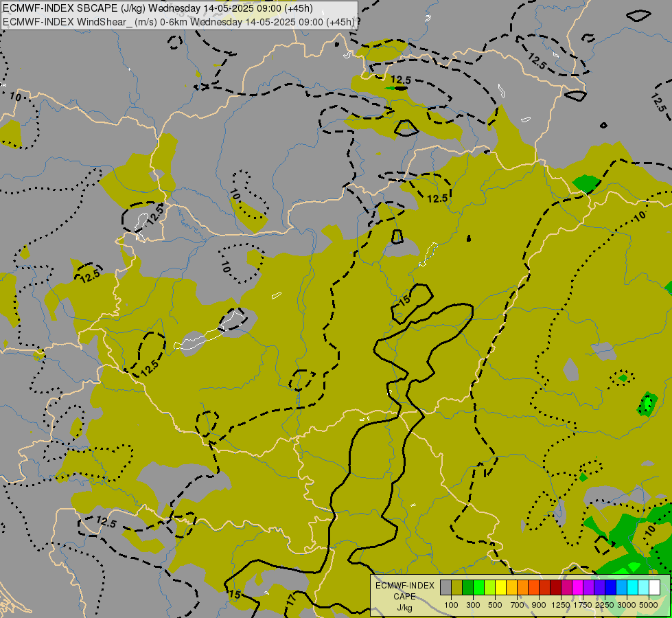Select the pale cyan swatch before 5000
Image resolution: width=672 pixels, height=618 pixels.
(644, 588)
